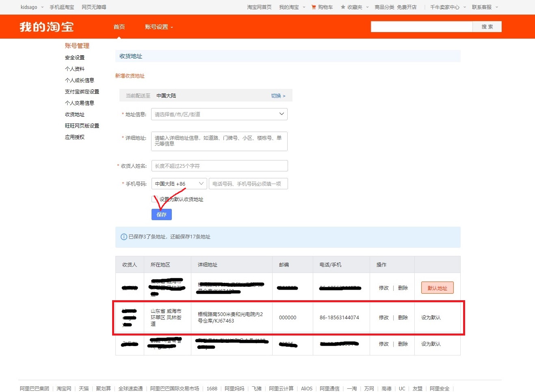The image size is (535, 392).
Task: Click 修改 in the first address row
Action: [384, 288]
